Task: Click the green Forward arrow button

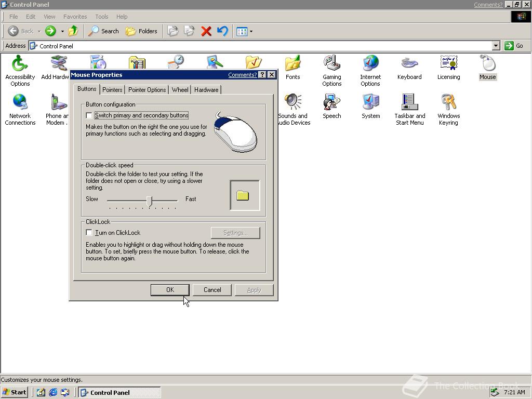Action: click(50, 31)
